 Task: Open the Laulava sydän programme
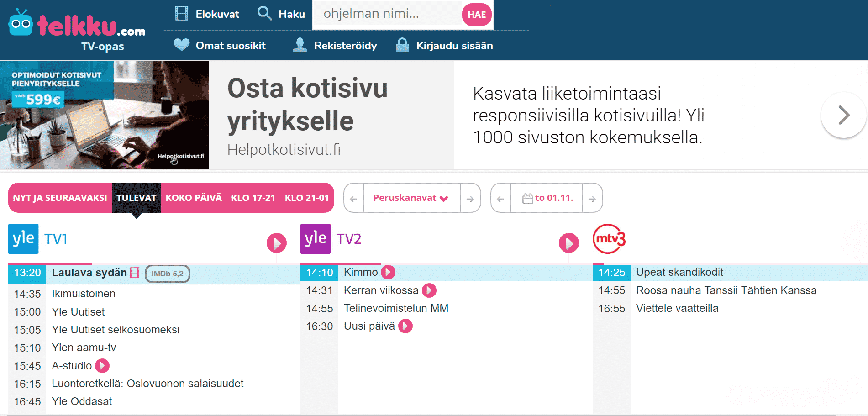click(x=89, y=273)
